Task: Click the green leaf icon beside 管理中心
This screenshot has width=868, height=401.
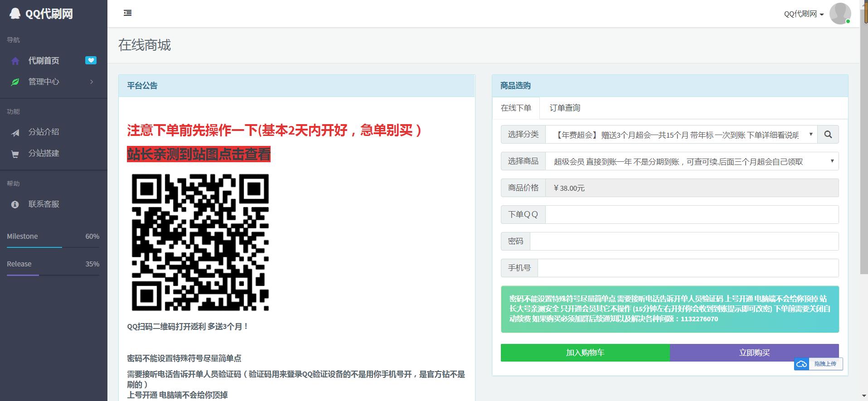Action: [x=15, y=82]
